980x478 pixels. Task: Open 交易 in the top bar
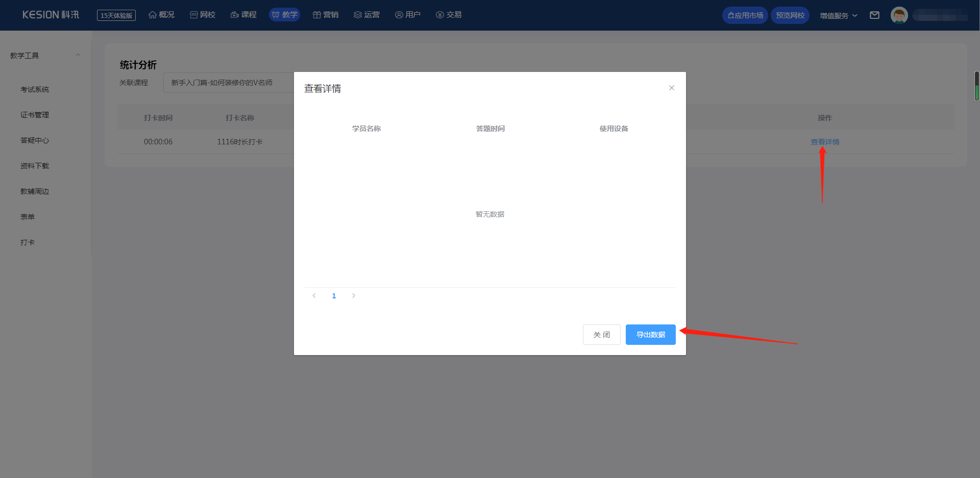point(449,15)
